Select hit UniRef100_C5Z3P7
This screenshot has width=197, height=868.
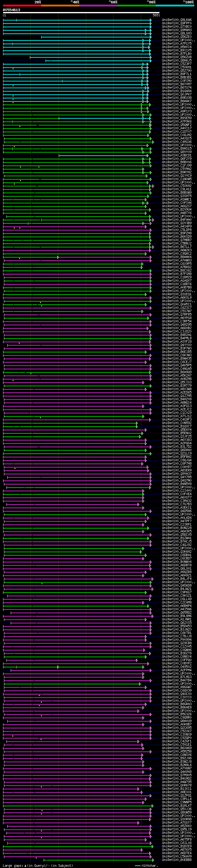[177, 64]
